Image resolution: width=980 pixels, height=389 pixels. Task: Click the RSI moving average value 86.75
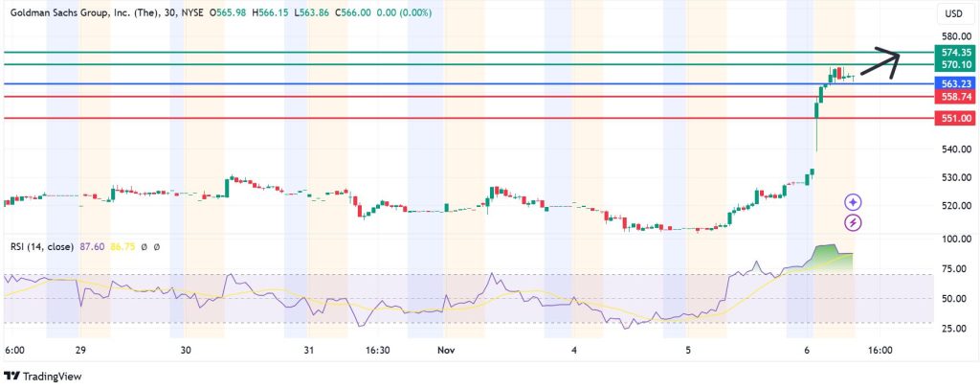coord(122,247)
